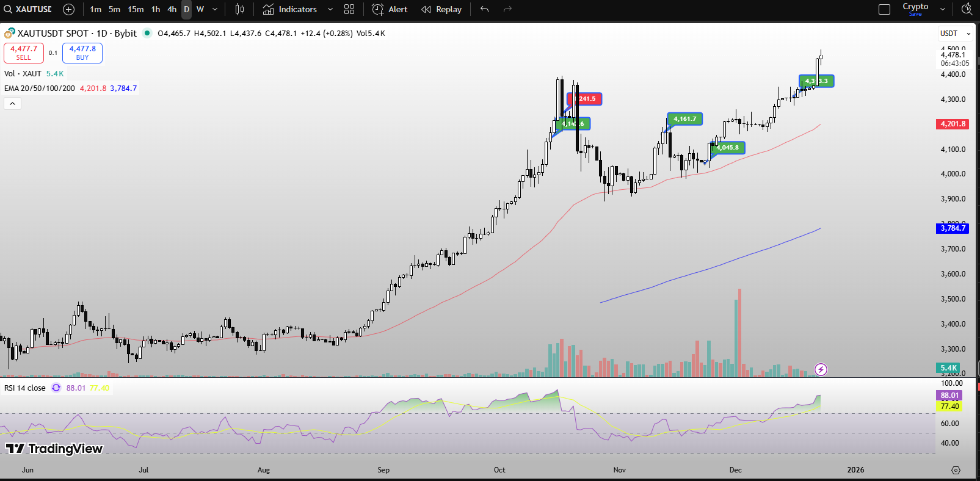Open chart settings gear on time axis

click(x=956, y=470)
